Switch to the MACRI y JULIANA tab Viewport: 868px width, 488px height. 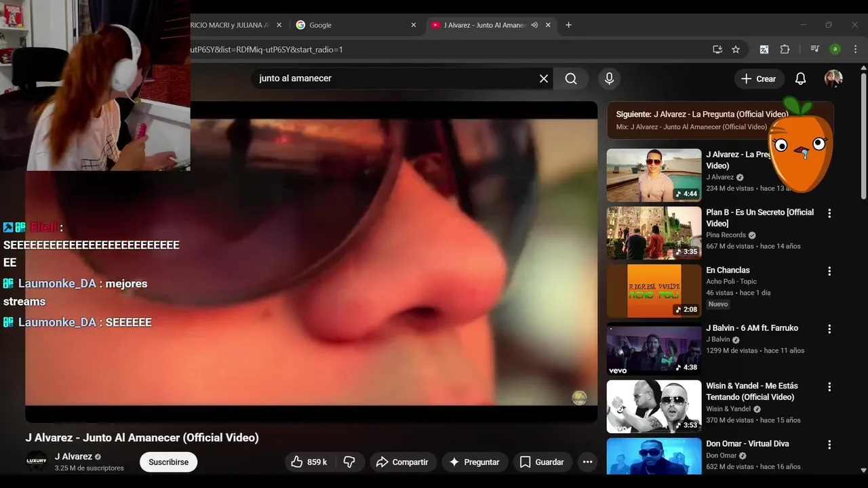231,25
